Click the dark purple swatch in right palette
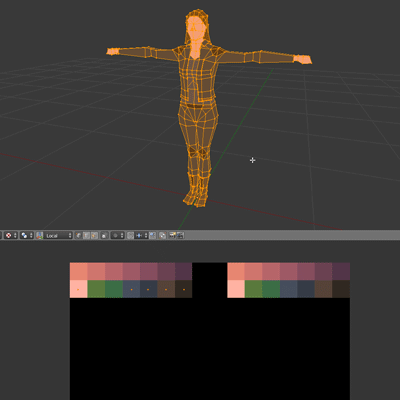 point(341,271)
